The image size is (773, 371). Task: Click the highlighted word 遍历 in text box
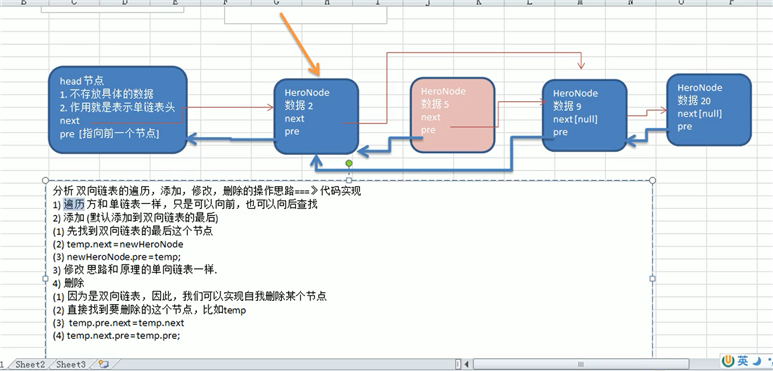click(x=74, y=204)
